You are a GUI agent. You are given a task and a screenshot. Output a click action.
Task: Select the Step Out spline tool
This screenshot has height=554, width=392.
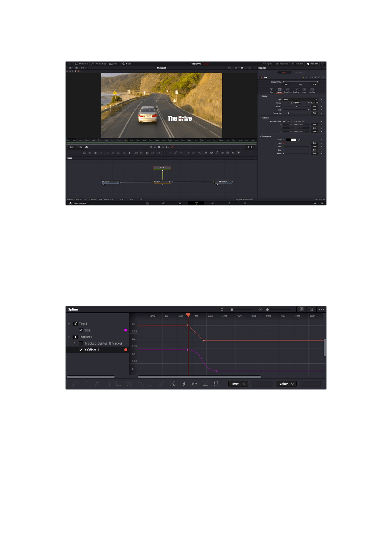(x=118, y=384)
